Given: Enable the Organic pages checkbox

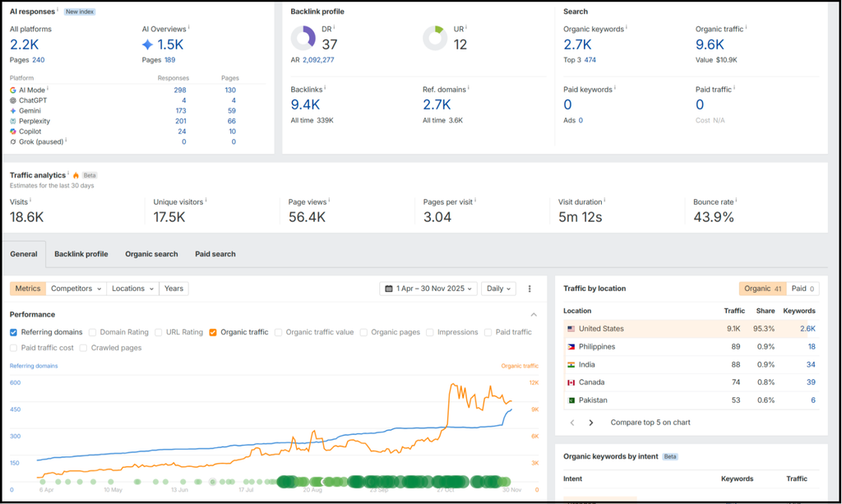Looking at the screenshot, I should (x=363, y=333).
